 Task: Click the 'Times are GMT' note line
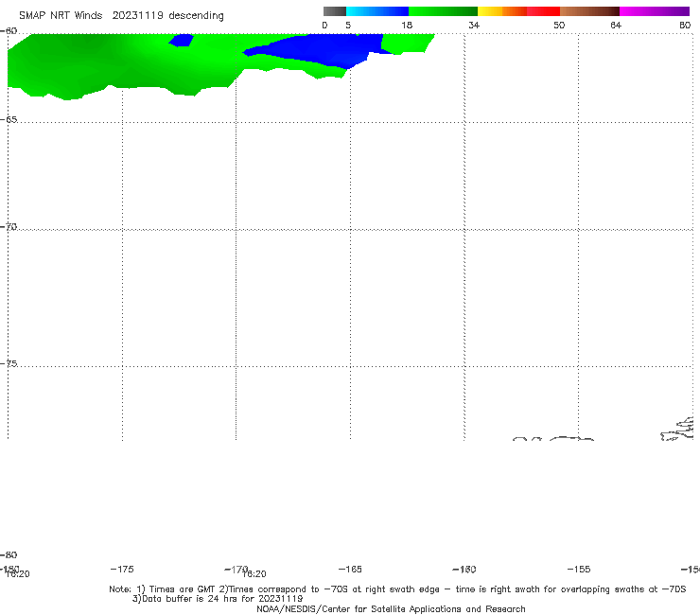397,589
